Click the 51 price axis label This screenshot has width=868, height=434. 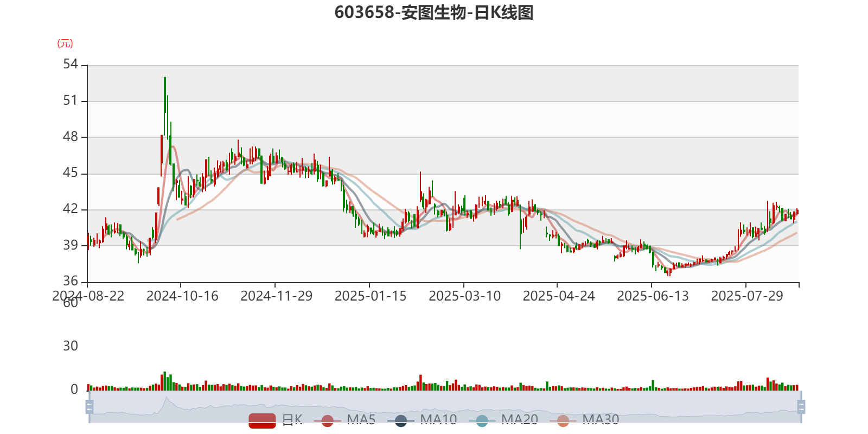tap(71, 100)
